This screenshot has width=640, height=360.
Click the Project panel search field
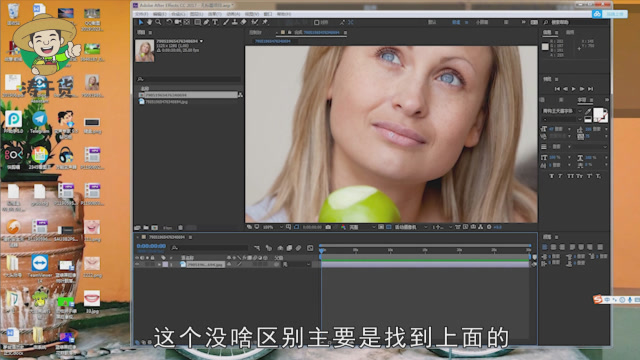pos(188,79)
